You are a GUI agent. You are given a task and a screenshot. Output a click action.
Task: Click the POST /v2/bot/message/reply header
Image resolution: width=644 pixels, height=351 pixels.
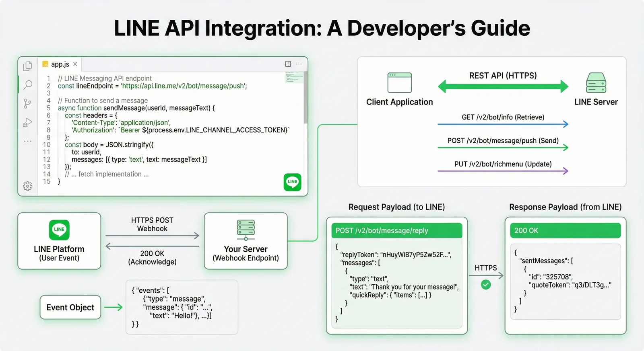click(x=396, y=230)
